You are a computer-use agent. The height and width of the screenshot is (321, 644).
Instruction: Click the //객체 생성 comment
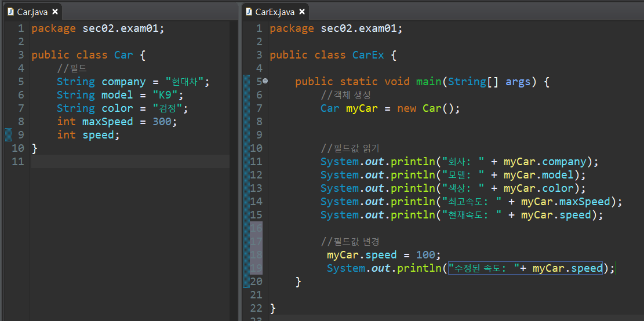[346, 95]
